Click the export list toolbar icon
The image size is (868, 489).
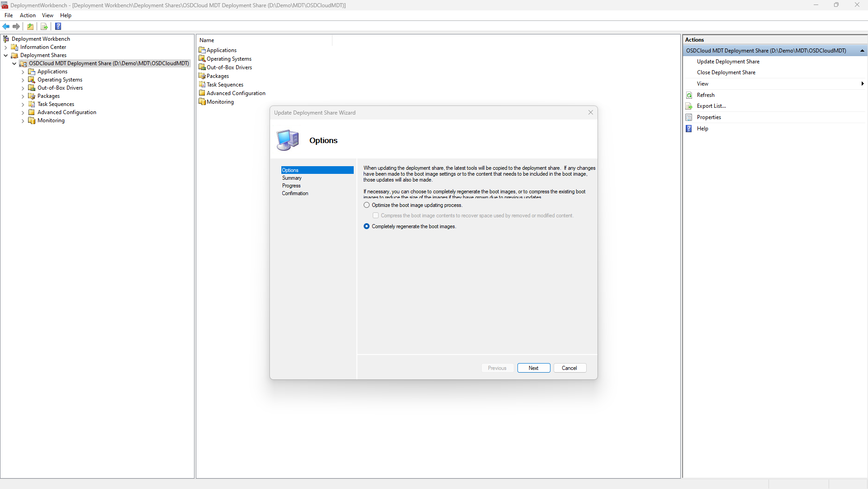44,27
